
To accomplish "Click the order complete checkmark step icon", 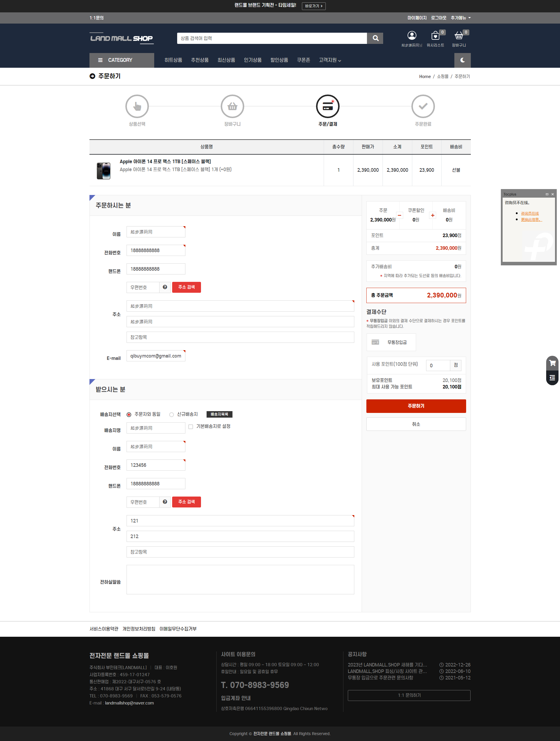I will pyautogui.click(x=423, y=106).
